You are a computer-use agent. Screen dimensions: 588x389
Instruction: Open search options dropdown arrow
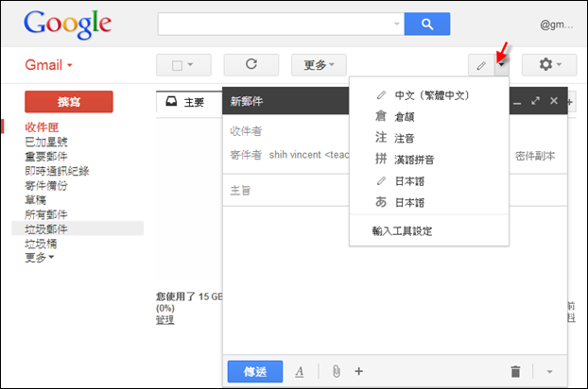coord(397,24)
